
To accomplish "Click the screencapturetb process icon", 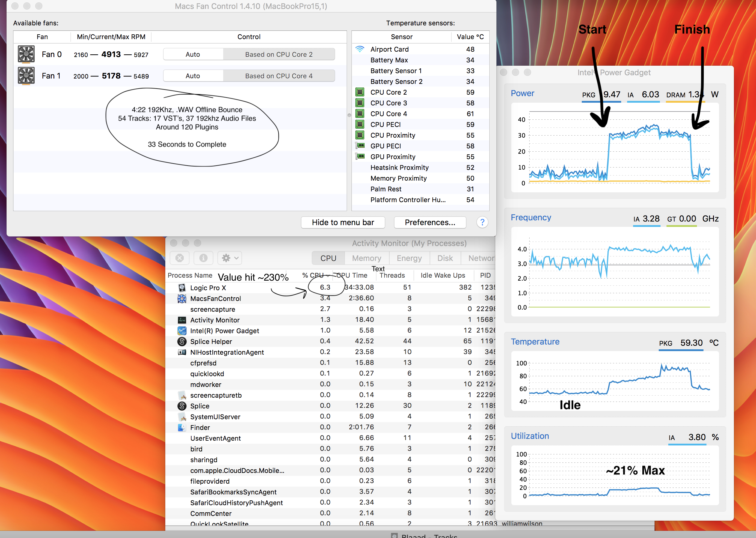I will pyautogui.click(x=182, y=395).
